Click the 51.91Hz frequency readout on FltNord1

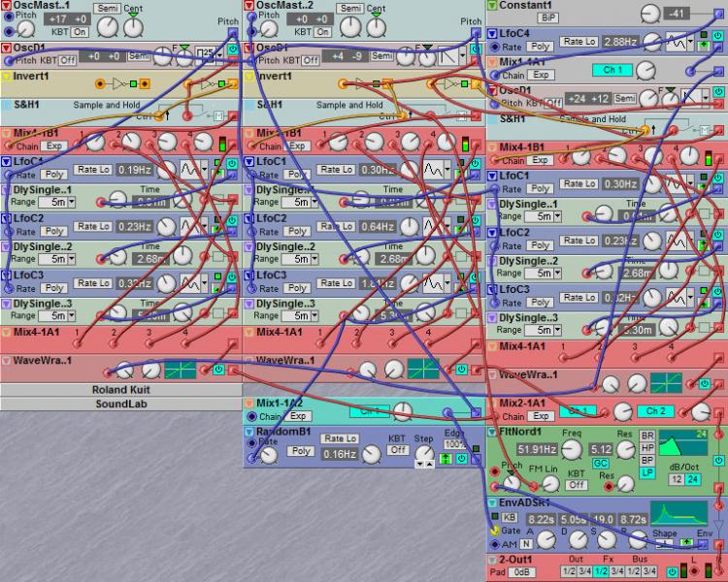click(537, 449)
